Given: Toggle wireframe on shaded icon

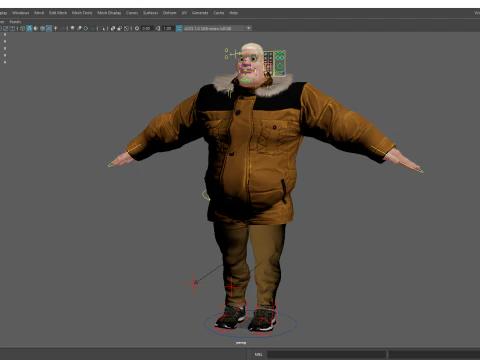Looking at the screenshot, I should [42, 28].
